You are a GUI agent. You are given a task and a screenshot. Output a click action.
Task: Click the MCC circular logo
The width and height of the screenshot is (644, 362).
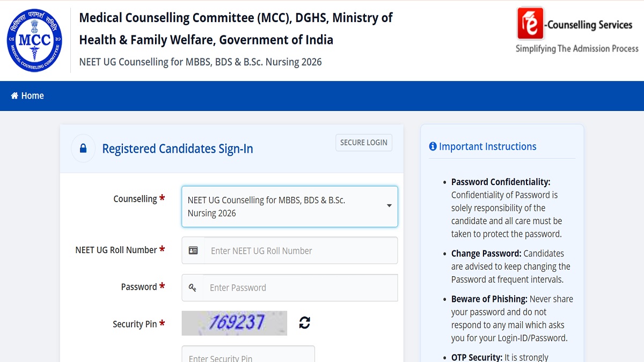[x=34, y=40]
